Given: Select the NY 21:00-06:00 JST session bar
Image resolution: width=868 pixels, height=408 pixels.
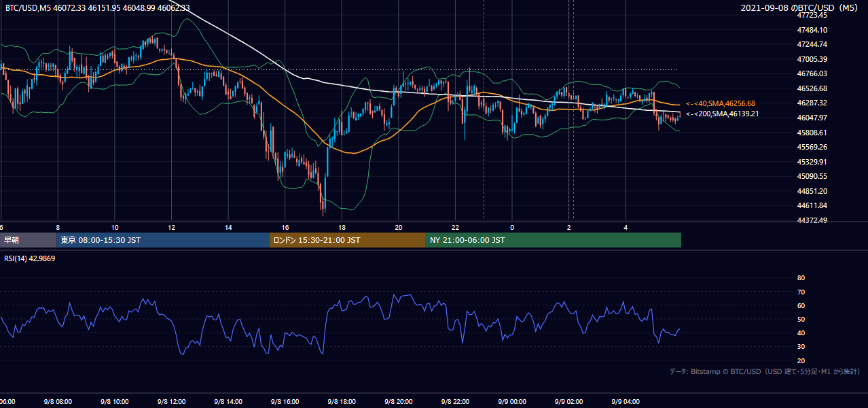Looking at the screenshot, I should point(554,240).
